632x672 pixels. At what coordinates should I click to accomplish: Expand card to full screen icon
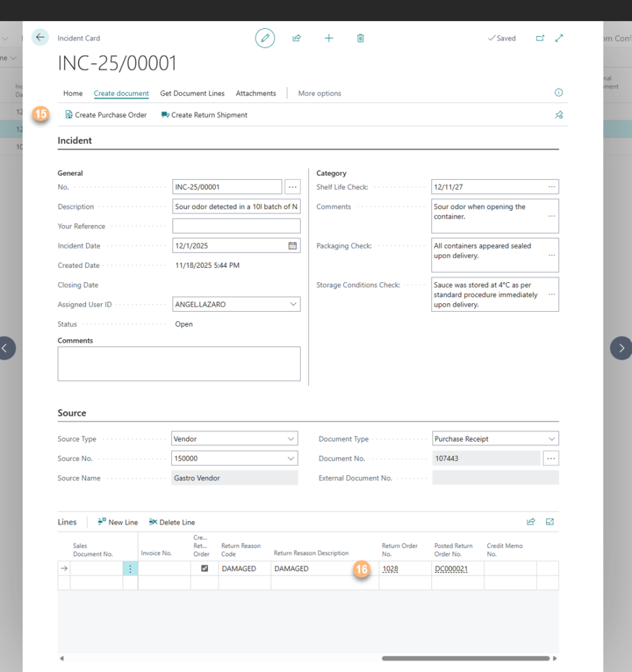point(559,38)
